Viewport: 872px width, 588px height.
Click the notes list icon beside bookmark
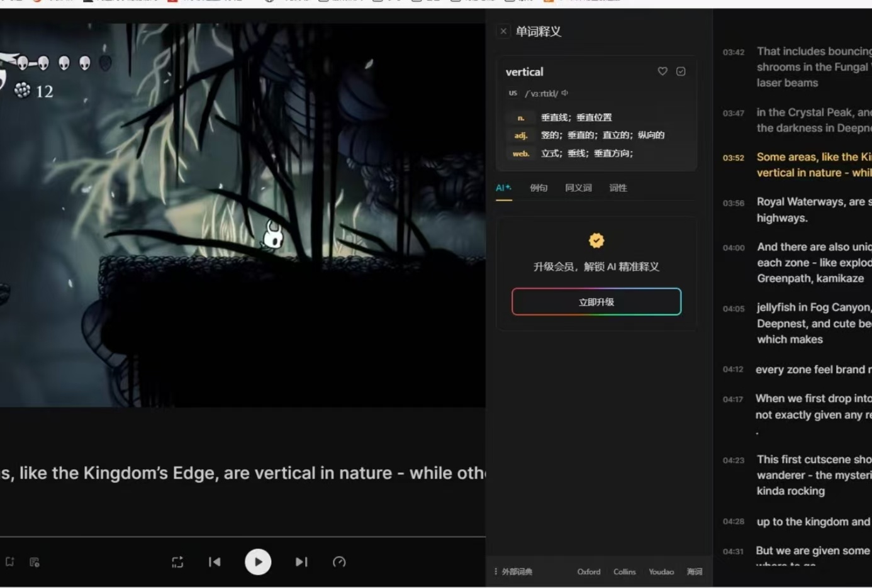click(x=35, y=562)
